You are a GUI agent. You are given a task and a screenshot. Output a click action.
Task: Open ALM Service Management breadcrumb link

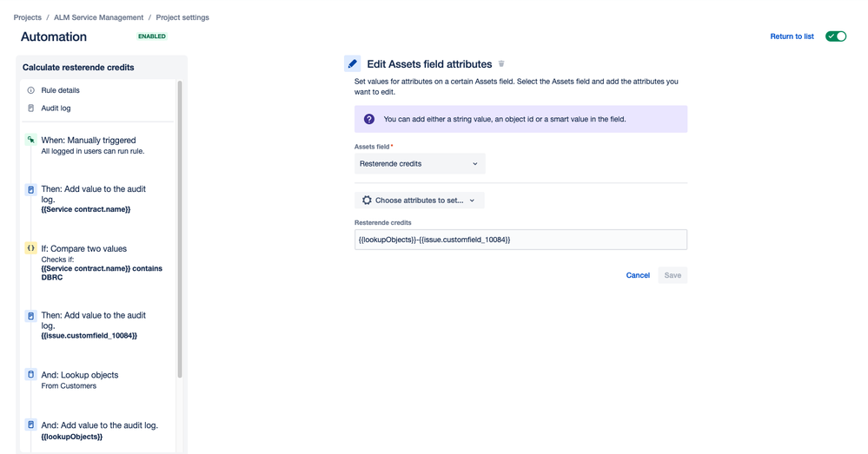pos(98,17)
